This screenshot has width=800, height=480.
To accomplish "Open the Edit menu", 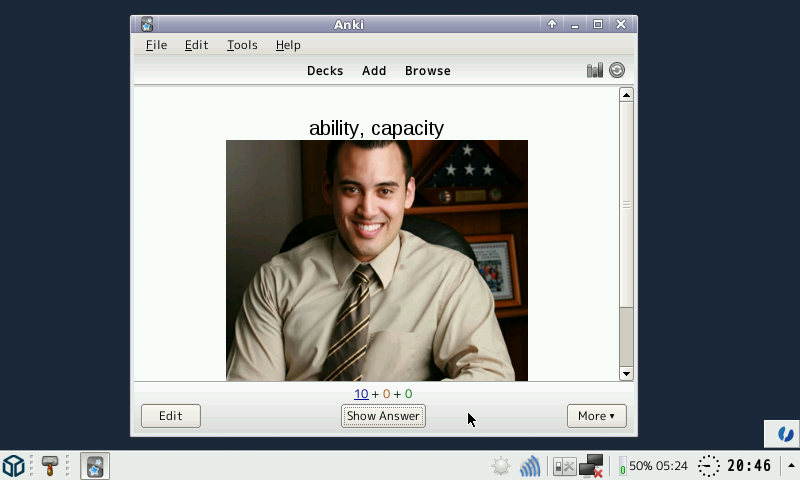I will point(196,45).
